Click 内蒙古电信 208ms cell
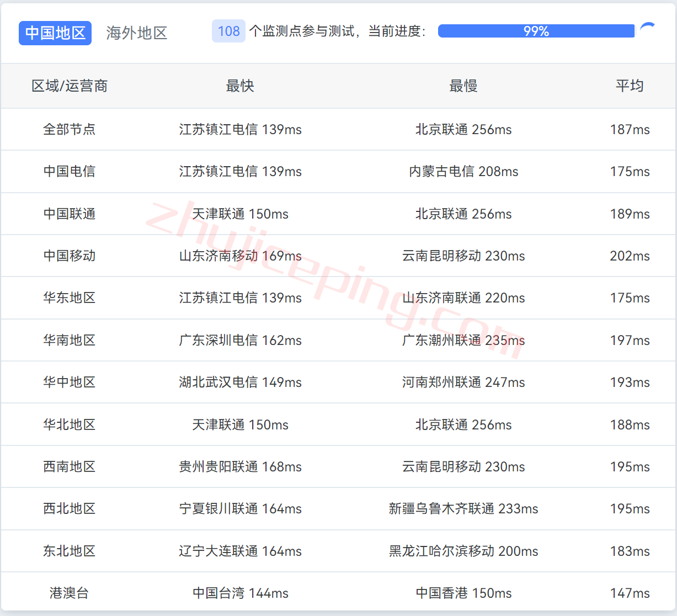This screenshot has width=677, height=616. point(463,171)
